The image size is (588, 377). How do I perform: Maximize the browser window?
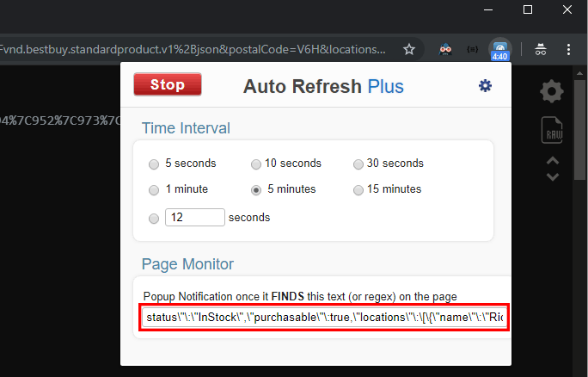point(528,9)
